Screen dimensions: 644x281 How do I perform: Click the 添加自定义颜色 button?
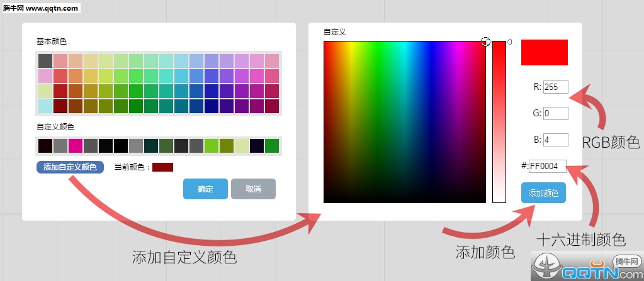click(x=70, y=167)
